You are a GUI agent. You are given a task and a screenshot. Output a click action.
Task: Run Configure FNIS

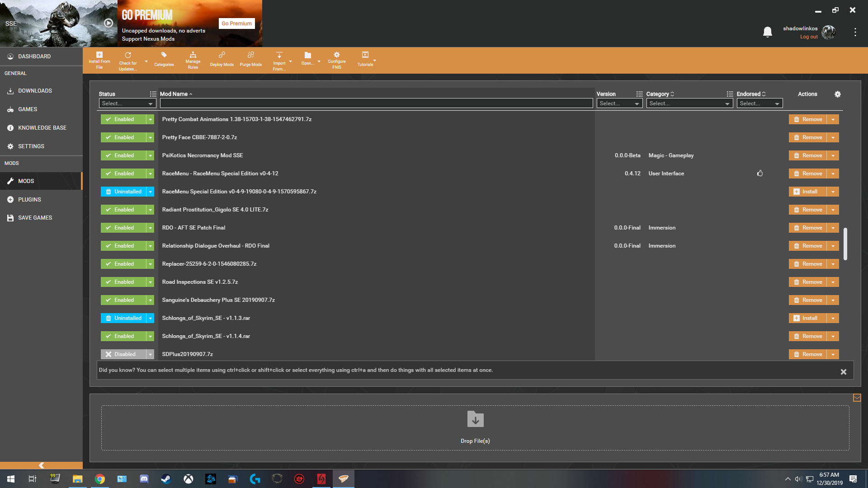(337, 61)
